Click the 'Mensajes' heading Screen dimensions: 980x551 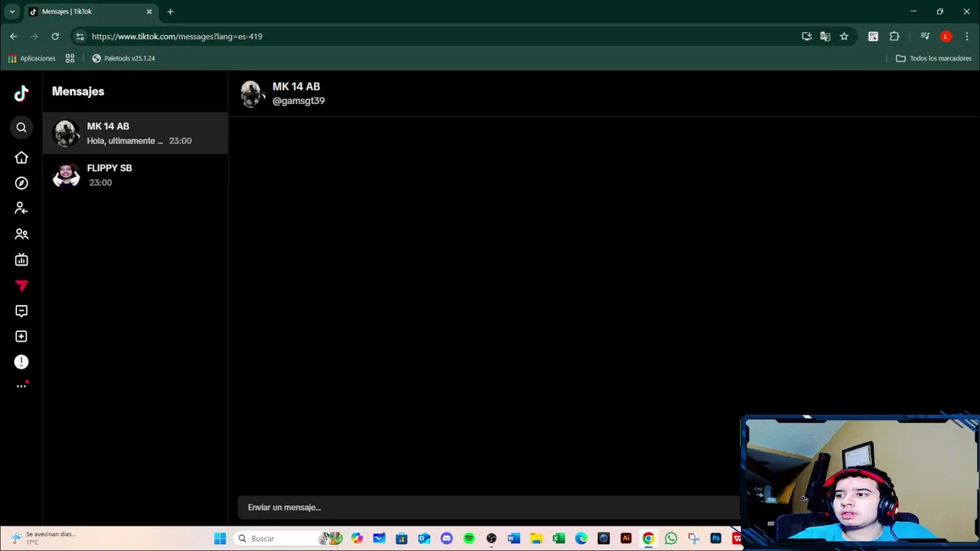(78, 91)
